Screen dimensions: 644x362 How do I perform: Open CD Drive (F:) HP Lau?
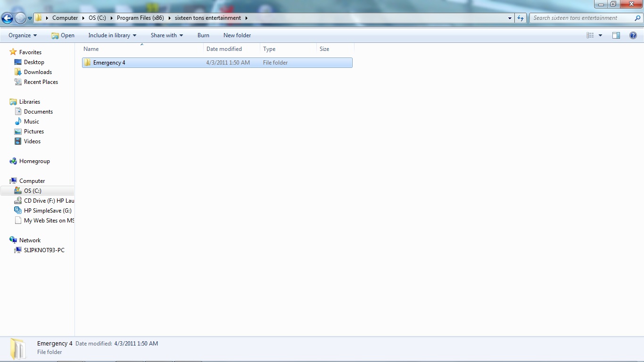coord(49,201)
